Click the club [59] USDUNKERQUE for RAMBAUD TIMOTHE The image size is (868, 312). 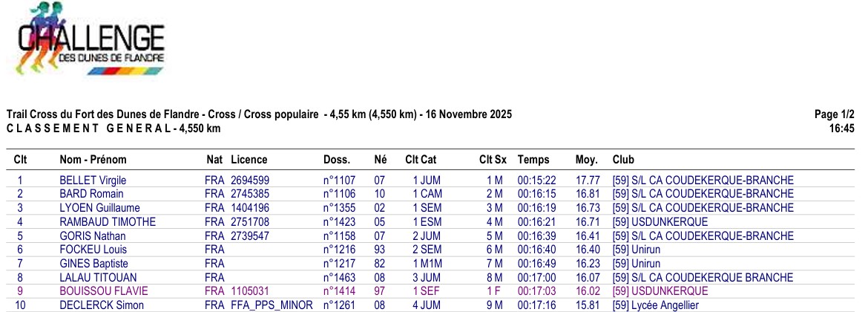click(660, 221)
